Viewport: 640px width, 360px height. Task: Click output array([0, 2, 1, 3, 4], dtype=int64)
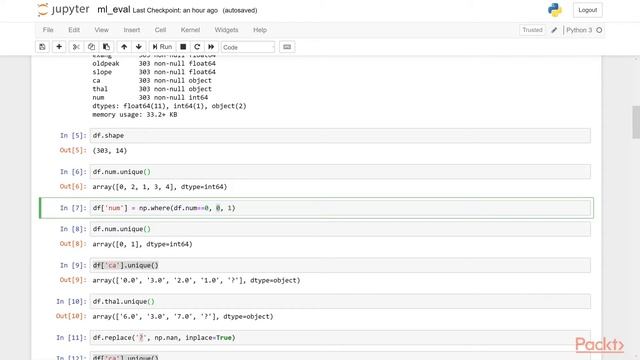pyautogui.click(x=160, y=187)
